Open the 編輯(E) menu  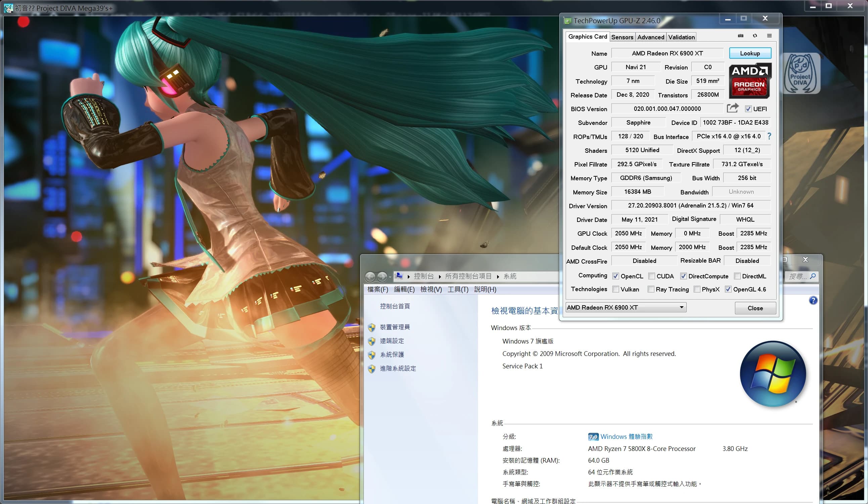click(x=404, y=289)
